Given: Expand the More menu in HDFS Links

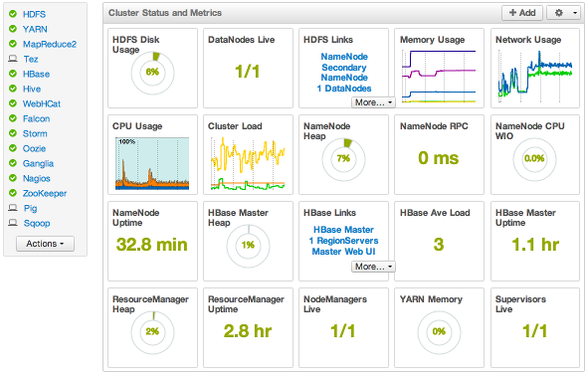Looking at the screenshot, I should (x=373, y=102).
